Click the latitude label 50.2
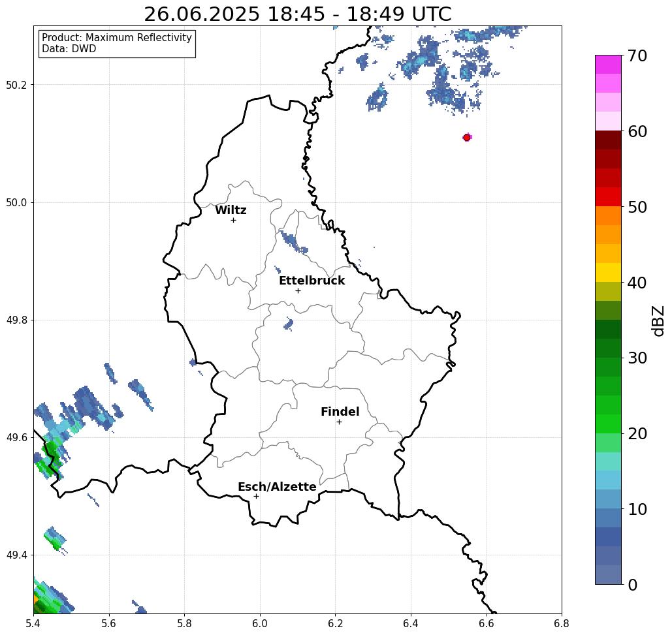This screenshot has height=635, width=672. point(16,85)
